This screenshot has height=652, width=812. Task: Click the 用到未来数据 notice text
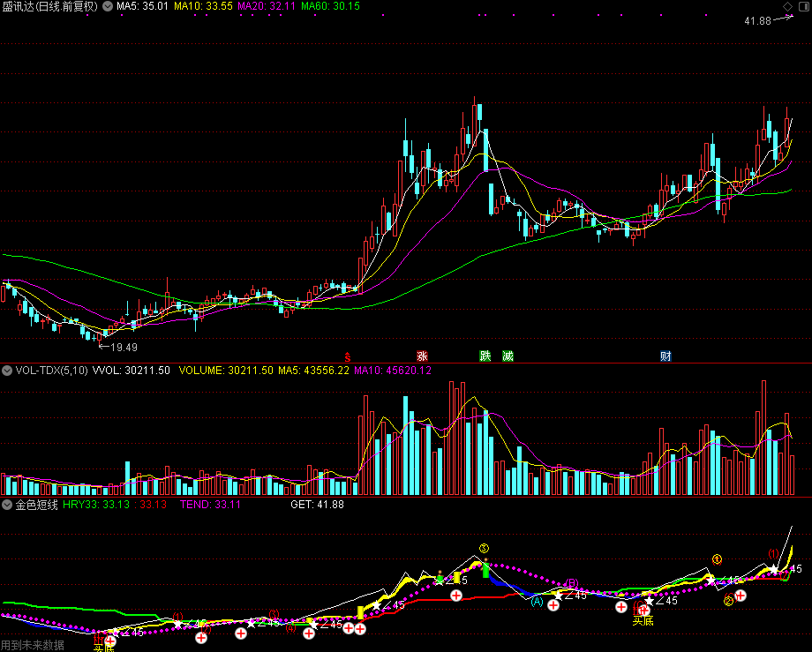point(33,645)
